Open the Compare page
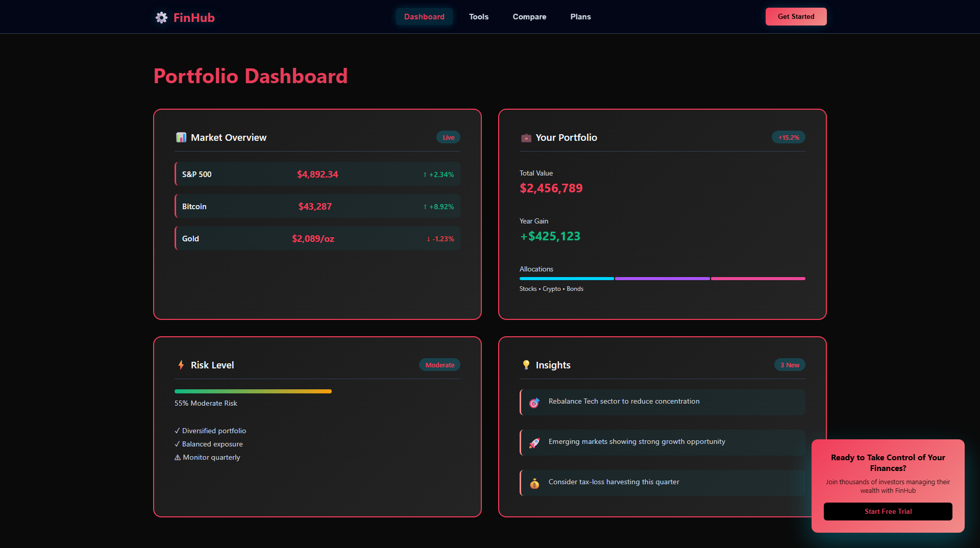The width and height of the screenshot is (980, 548). tap(529, 16)
